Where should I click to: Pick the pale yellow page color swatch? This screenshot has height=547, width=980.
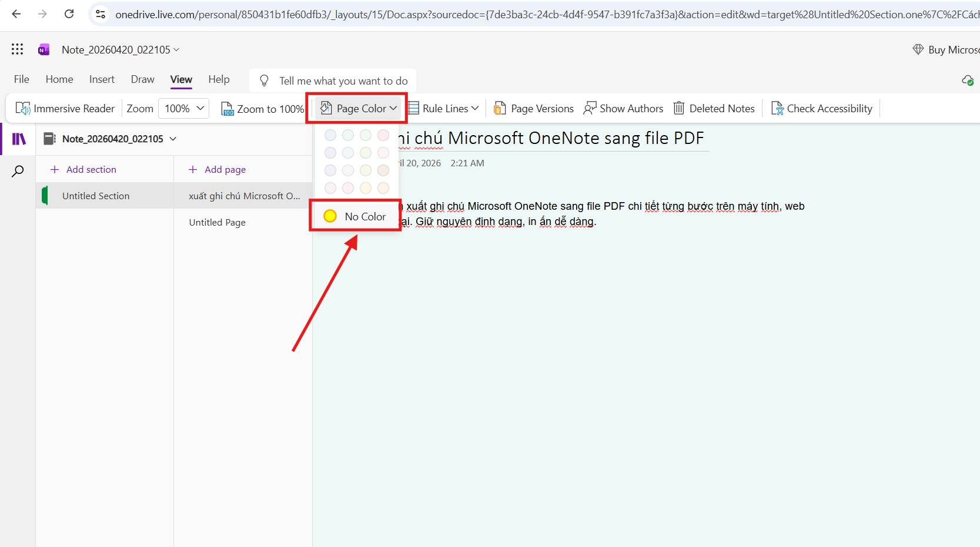click(x=366, y=187)
